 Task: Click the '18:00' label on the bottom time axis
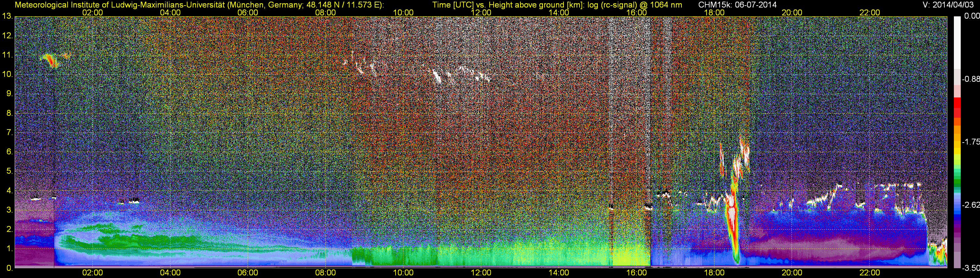click(714, 273)
